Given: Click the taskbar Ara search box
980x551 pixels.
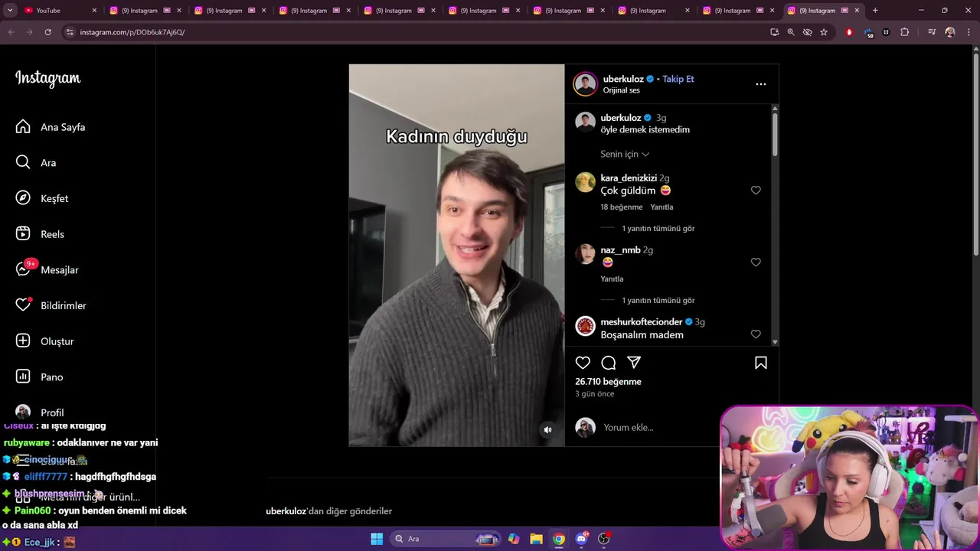Looking at the screenshot, I should tap(447, 539).
